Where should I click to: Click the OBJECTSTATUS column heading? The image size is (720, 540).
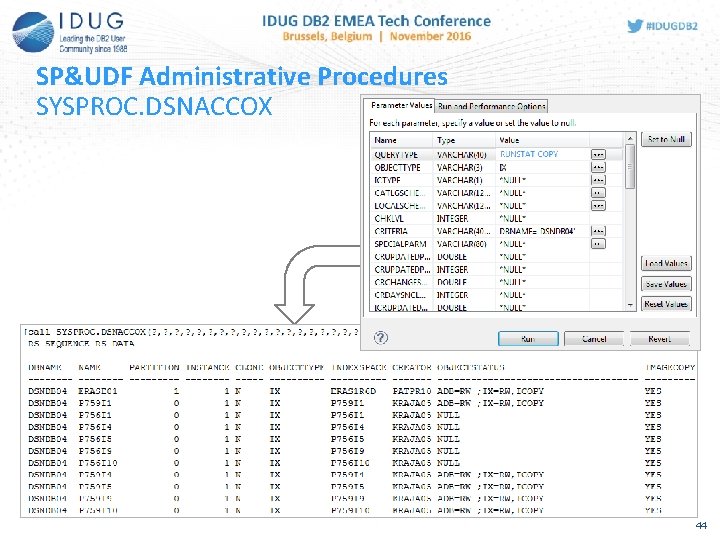pos(471,367)
